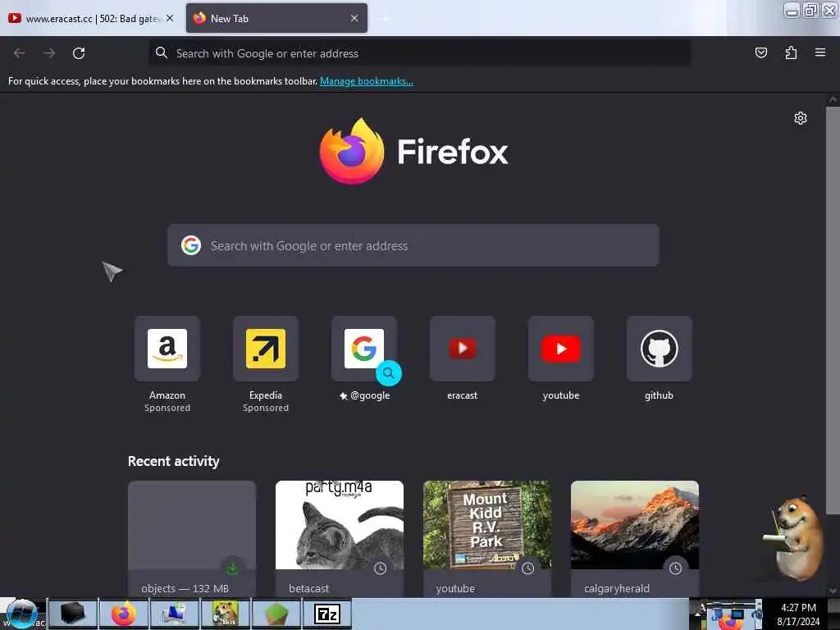Go back using the back arrow

[x=20, y=53]
